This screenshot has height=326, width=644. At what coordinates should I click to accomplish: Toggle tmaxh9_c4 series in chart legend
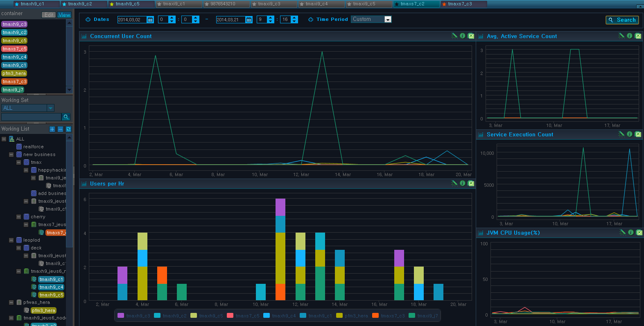point(280,315)
